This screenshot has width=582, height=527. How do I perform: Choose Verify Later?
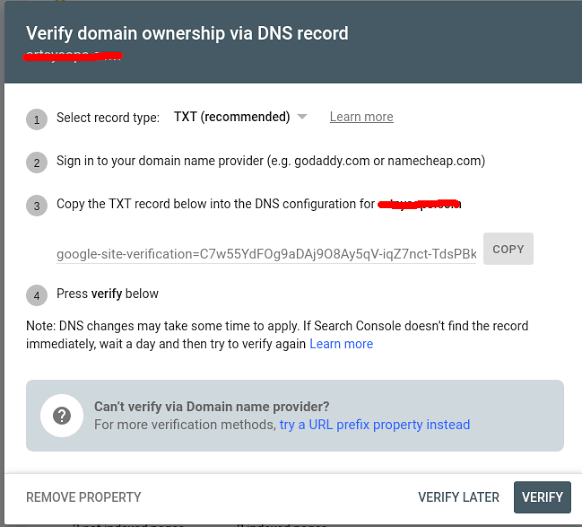(458, 497)
